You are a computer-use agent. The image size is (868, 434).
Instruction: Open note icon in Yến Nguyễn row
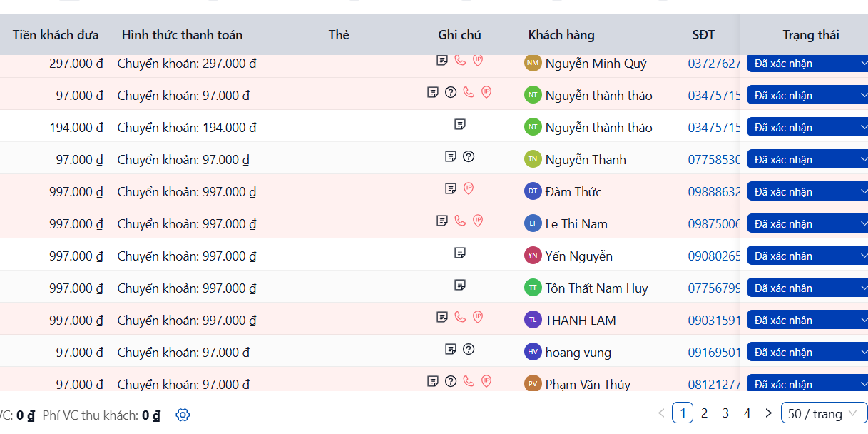click(460, 253)
